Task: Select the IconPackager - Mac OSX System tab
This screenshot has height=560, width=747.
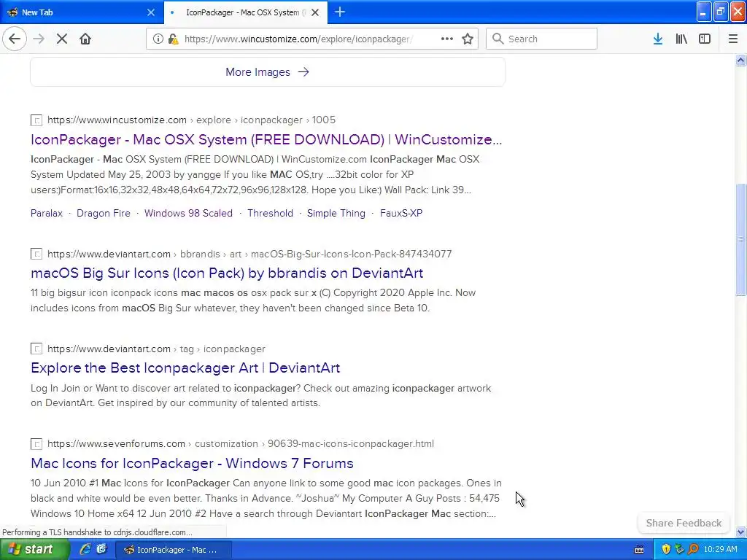Action: [245, 12]
